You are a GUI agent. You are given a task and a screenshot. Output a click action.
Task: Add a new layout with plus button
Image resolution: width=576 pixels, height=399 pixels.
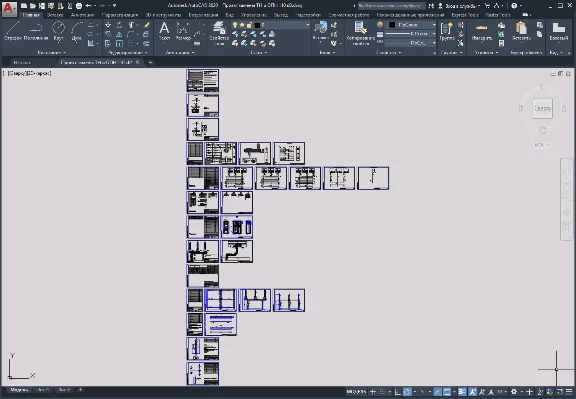(x=80, y=390)
